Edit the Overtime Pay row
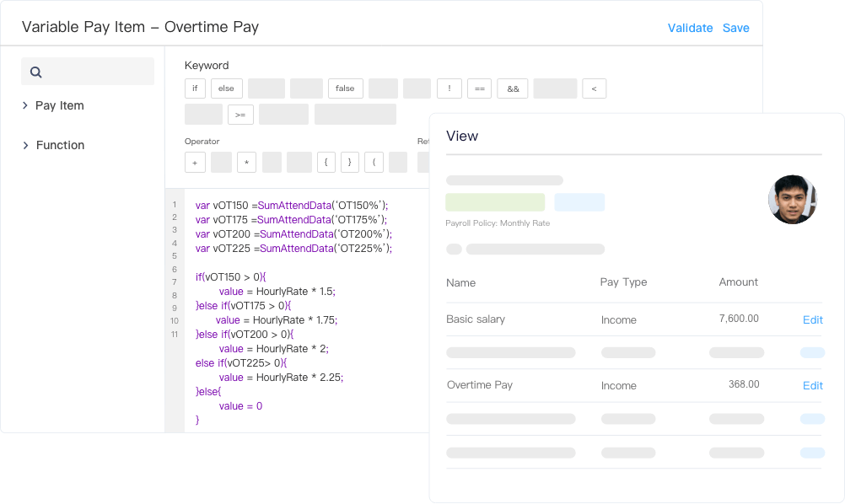Viewport: 845px width, 504px height. (x=813, y=385)
